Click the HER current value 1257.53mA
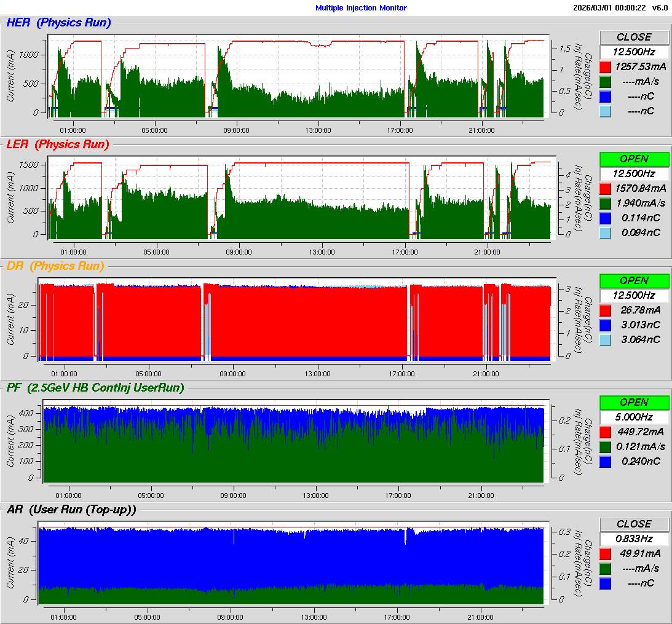Image resolution: width=672 pixels, height=624 pixels. [x=640, y=67]
